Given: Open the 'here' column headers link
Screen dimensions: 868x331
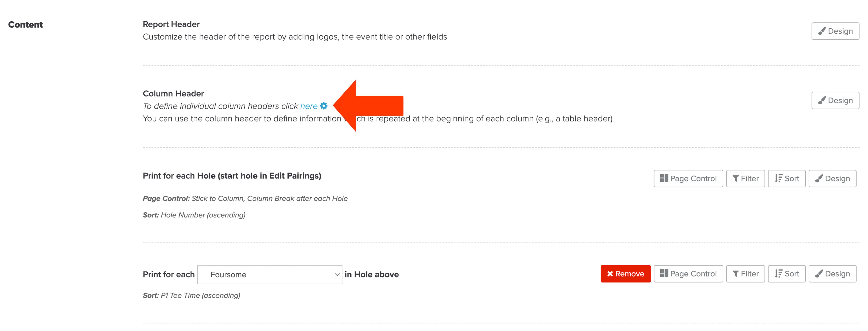Looking at the screenshot, I should tap(309, 106).
